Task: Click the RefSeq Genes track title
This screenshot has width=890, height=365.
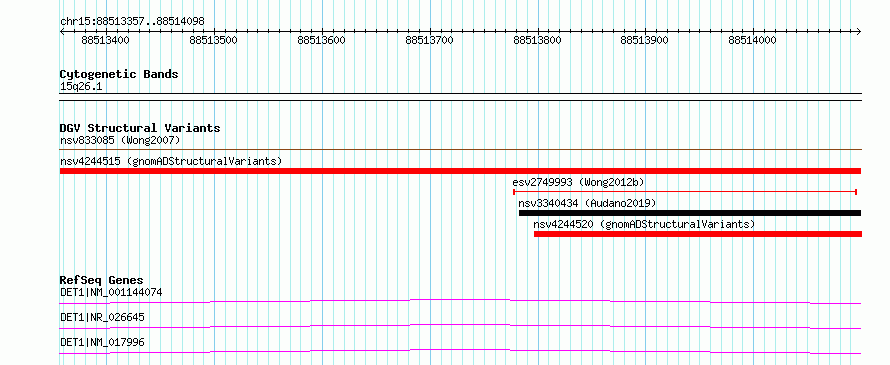Action: click(102, 280)
